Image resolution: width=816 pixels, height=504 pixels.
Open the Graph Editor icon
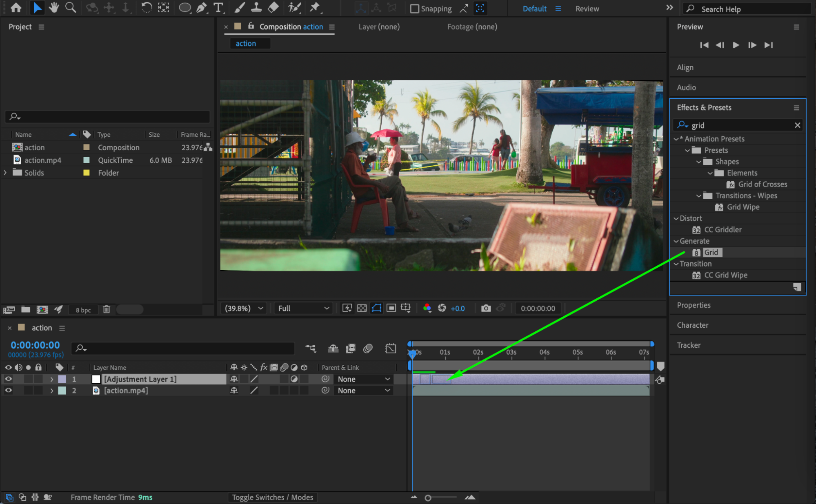coord(391,348)
